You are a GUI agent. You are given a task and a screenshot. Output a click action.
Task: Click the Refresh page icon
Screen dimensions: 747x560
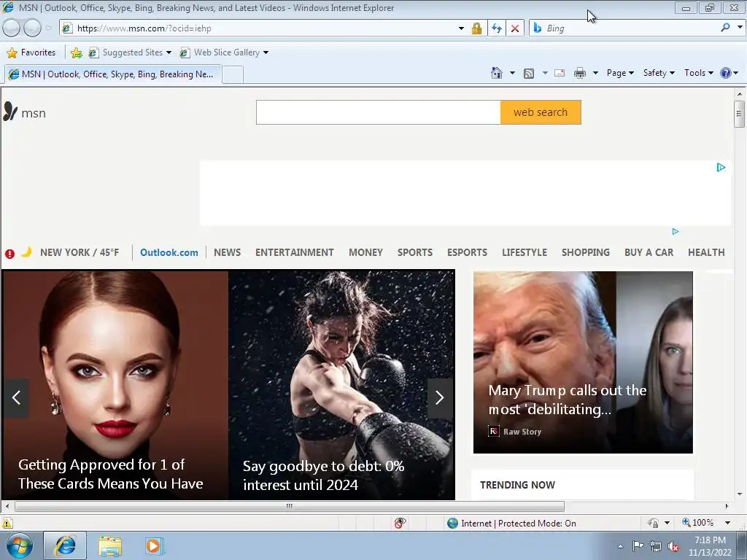coord(497,28)
